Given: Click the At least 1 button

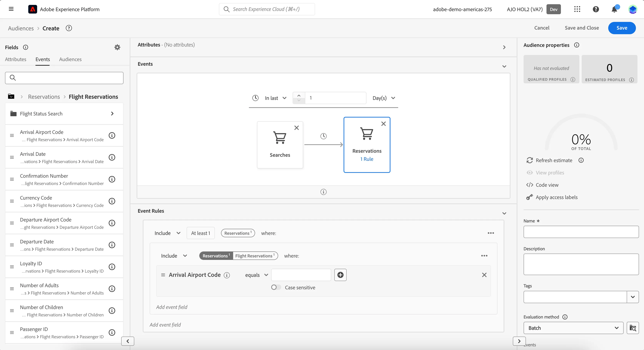Looking at the screenshot, I should pyautogui.click(x=200, y=233).
